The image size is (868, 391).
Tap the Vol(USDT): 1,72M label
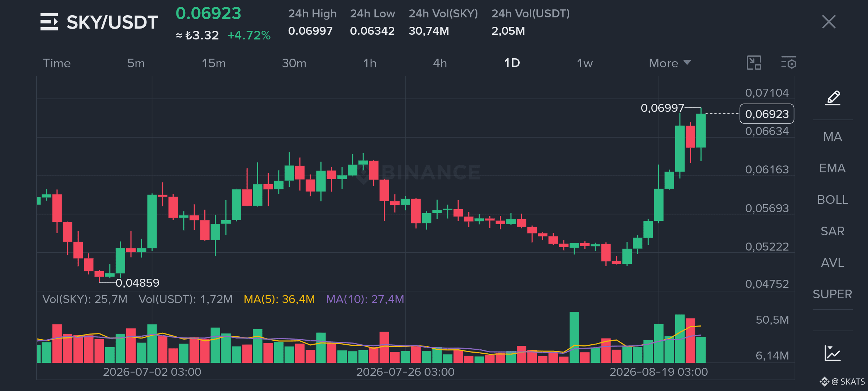pyautogui.click(x=186, y=299)
